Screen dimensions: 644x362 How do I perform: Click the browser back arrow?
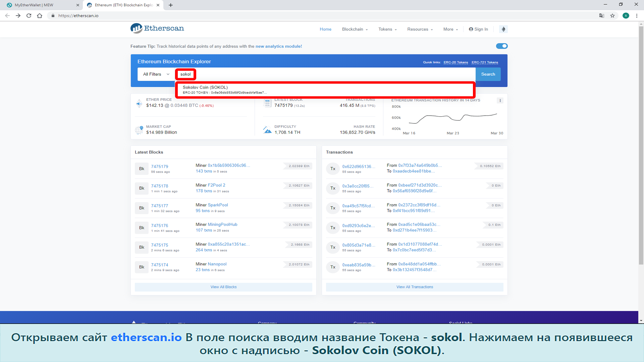7,16
